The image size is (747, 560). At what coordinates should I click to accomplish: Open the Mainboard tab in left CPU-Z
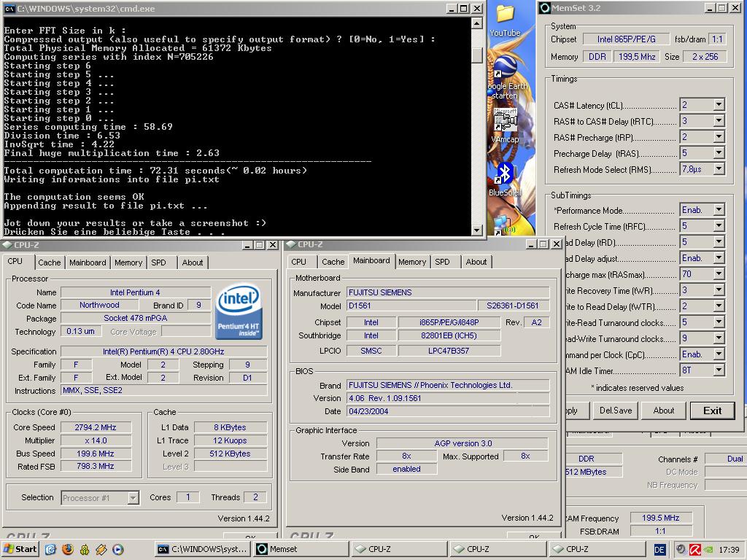[88, 262]
